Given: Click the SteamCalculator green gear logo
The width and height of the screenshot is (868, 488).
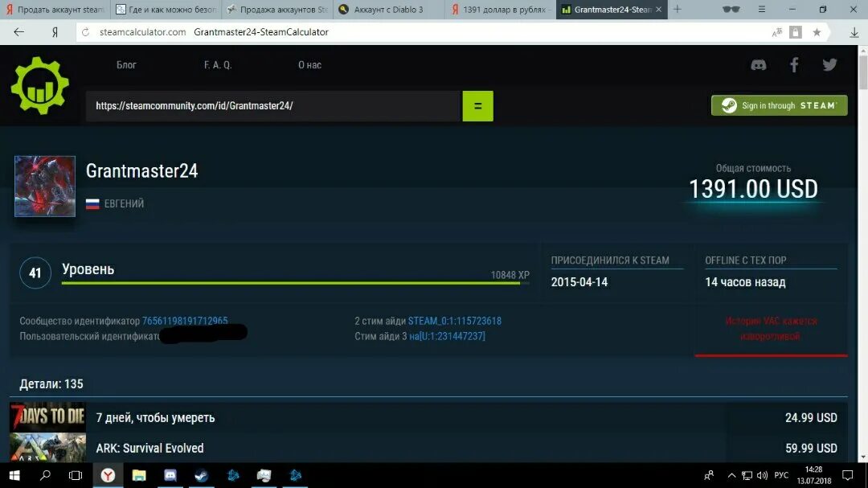Looking at the screenshot, I should point(40,85).
